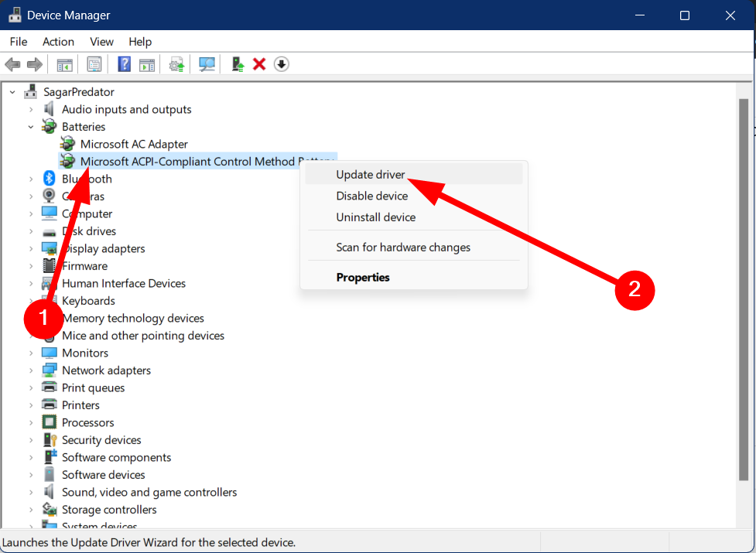
Task: Click the Security devices key icon
Action: [x=50, y=440]
